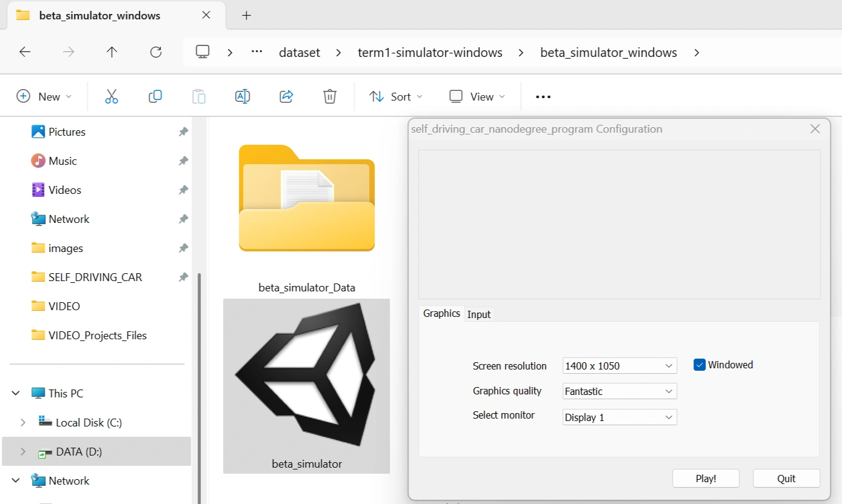
Task: Select This PC in navigation pane
Action: click(65, 393)
